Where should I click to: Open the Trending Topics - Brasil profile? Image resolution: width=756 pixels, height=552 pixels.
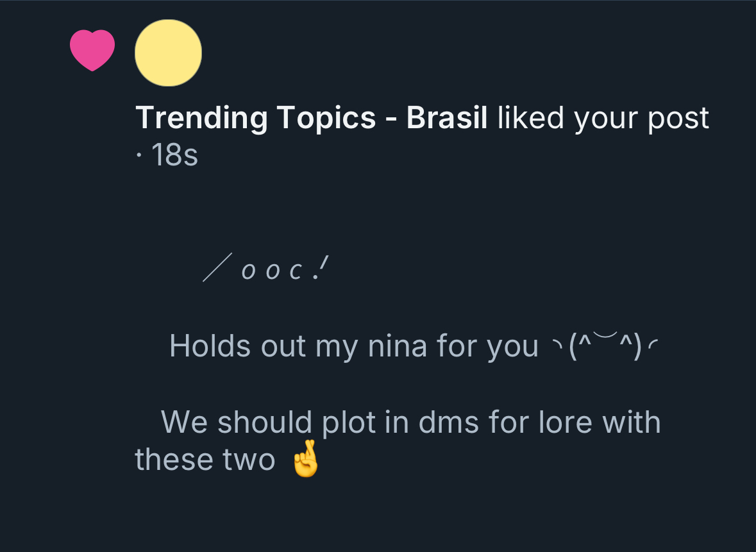pos(311,118)
